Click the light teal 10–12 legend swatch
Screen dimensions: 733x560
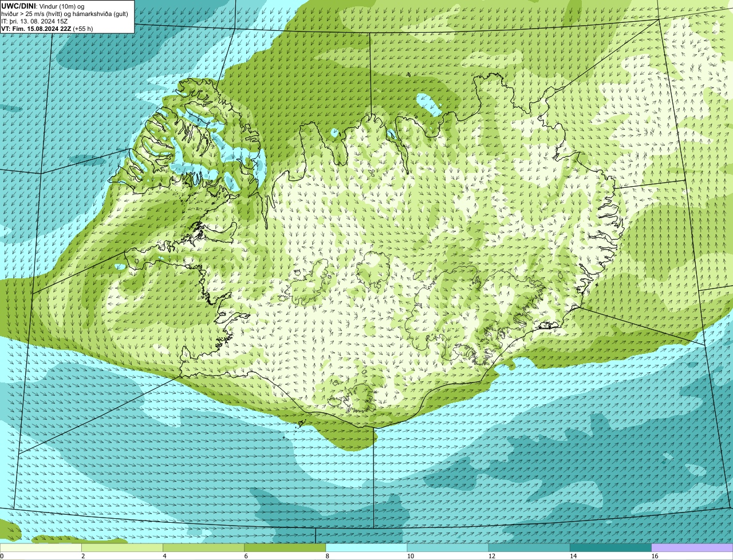click(x=448, y=547)
